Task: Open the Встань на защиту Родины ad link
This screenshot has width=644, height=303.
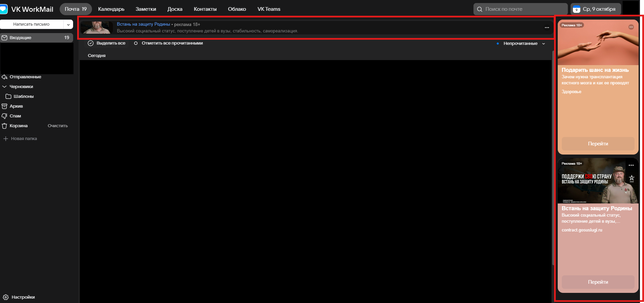Action: point(144,24)
